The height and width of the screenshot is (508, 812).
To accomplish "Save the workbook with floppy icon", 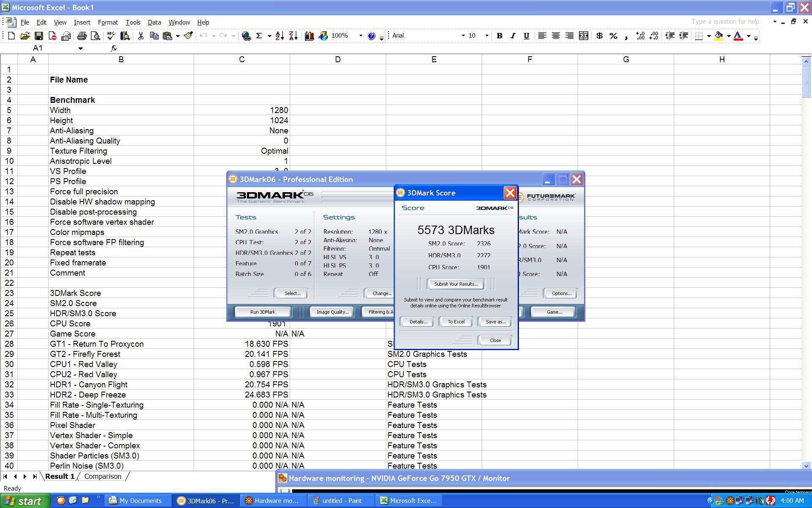I will point(38,36).
